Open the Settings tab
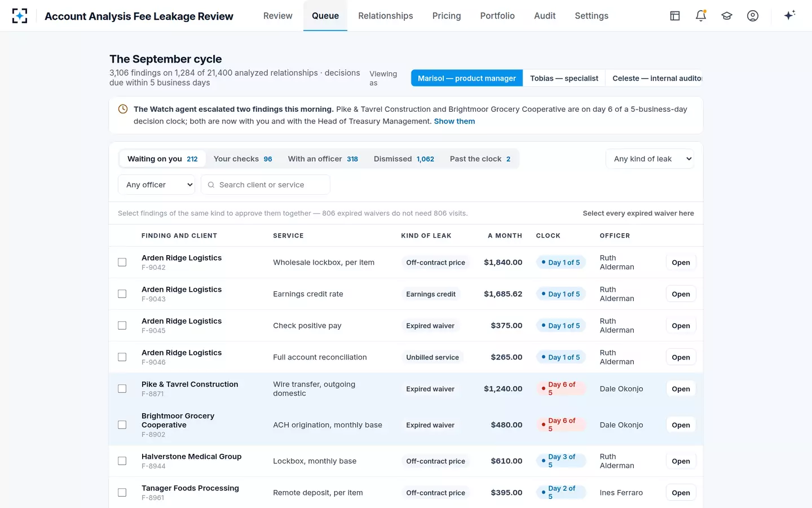 (592, 16)
